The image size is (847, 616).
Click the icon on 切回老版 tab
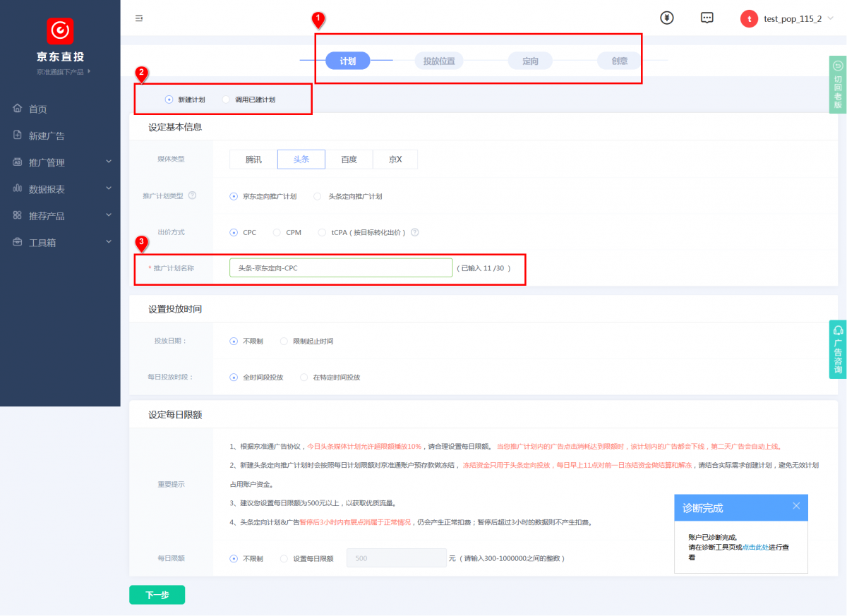838,66
